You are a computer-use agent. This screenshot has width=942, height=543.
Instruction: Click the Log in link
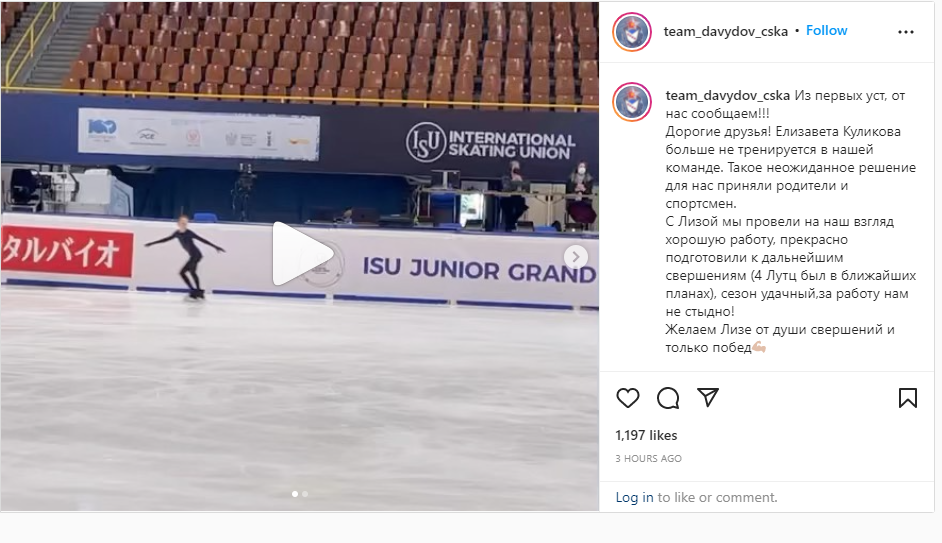click(x=634, y=497)
